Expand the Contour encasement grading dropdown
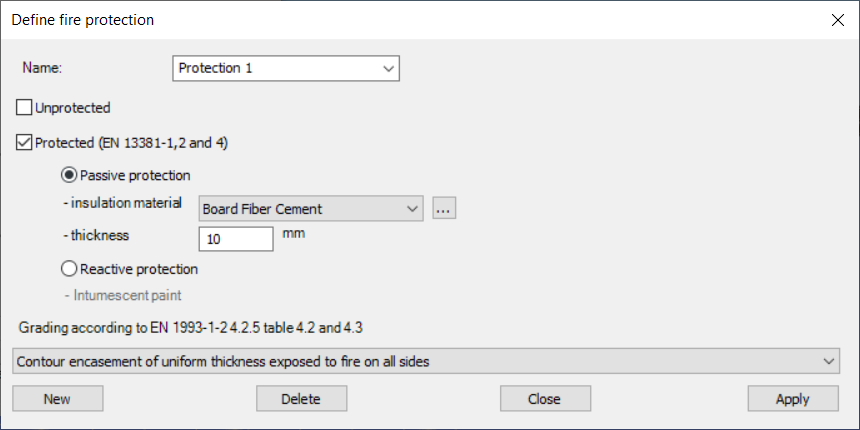 click(x=426, y=361)
